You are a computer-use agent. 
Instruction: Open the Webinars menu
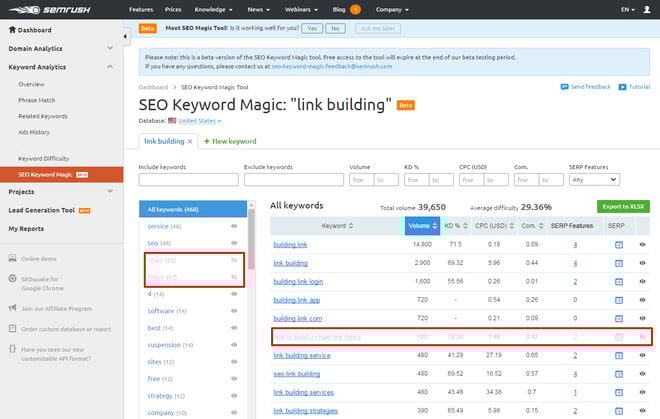[x=301, y=9]
